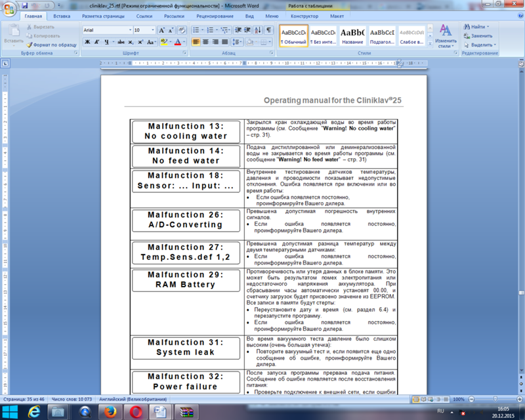Switch to Web Layout view
Image resolution: width=525 pixels, height=420 pixels.
(x=430, y=399)
